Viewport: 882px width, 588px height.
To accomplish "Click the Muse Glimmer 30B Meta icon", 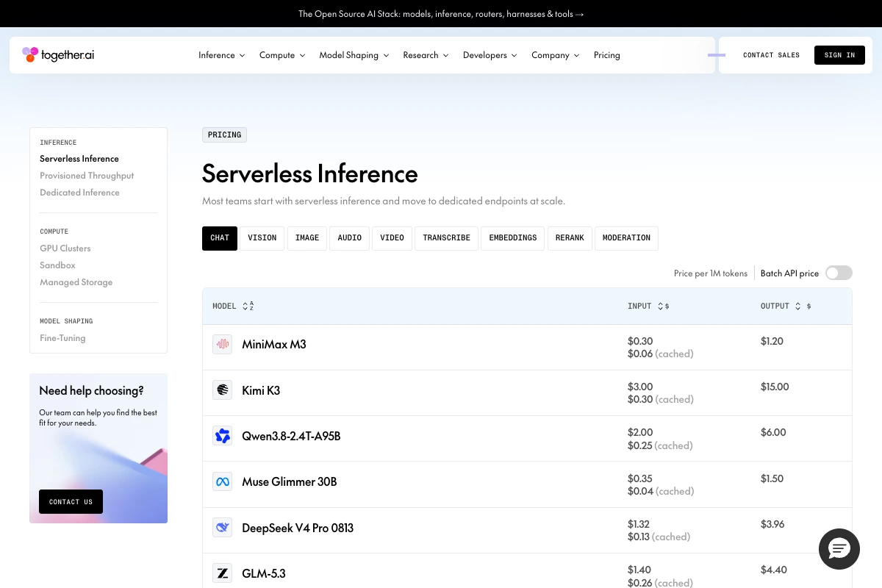I will coord(222,481).
